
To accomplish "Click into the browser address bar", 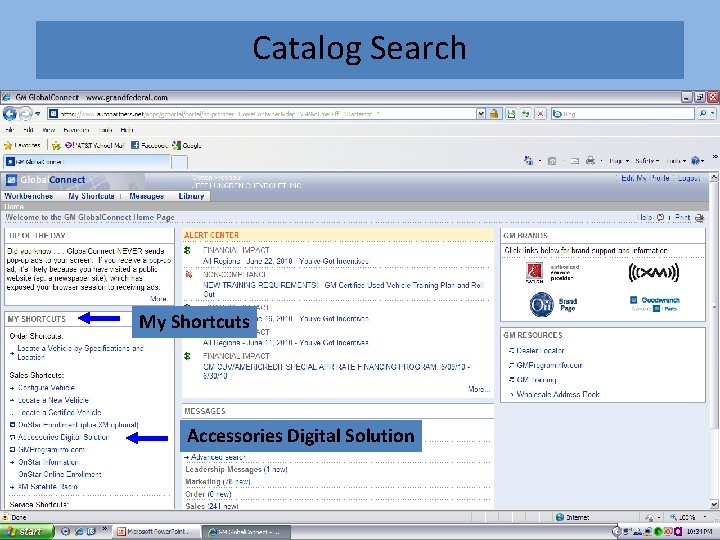I will pos(262,113).
